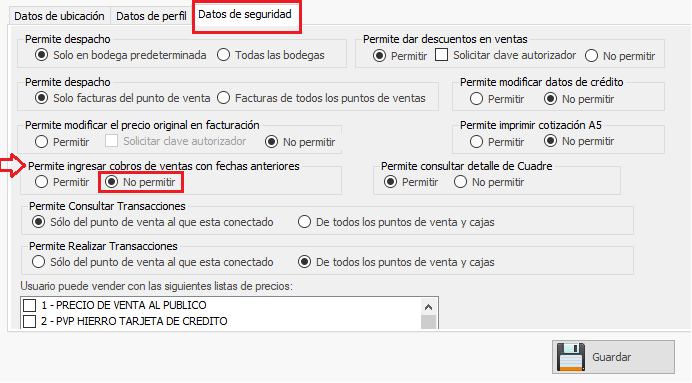
Task: Click the price list scrollbar up arrow
Action: [428, 307]
